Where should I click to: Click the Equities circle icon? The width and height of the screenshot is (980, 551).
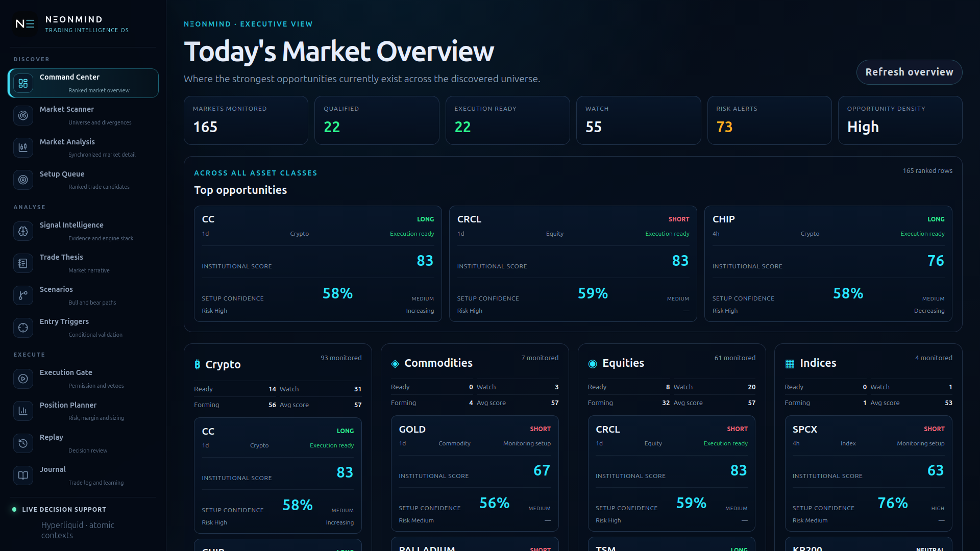click(x=593, y=364)
